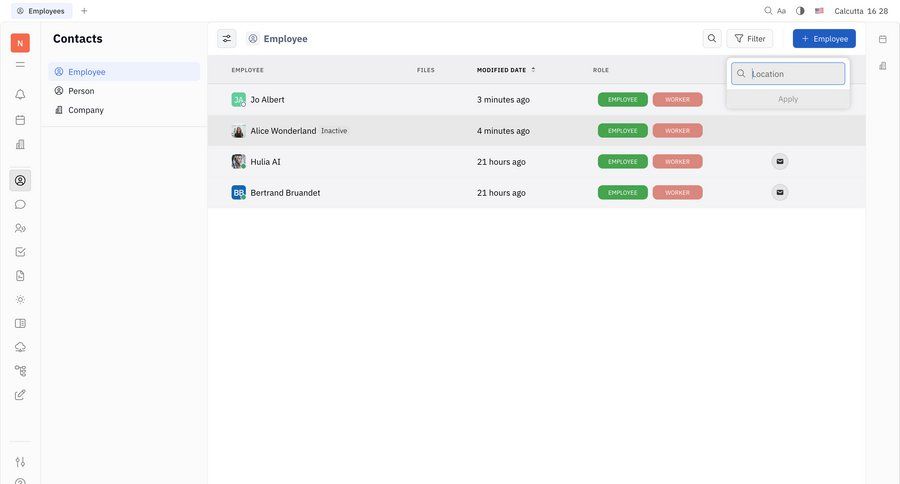Open the cloud drive icon in sidebar

tap(20, 347)
